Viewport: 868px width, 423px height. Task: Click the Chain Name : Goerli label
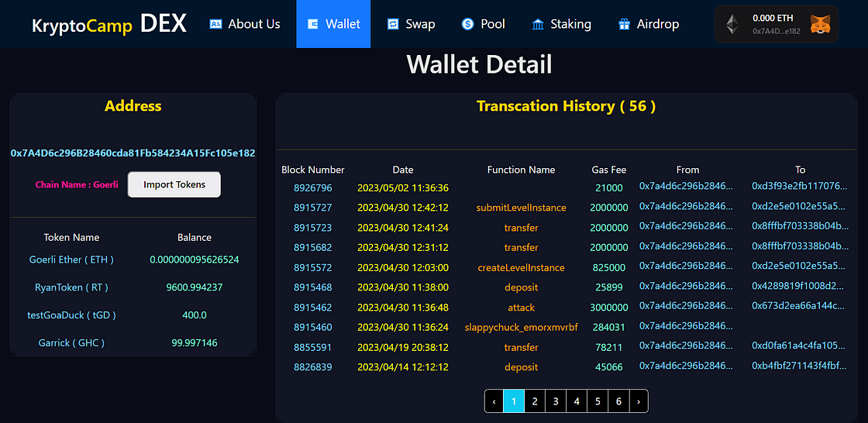point(77,185)
